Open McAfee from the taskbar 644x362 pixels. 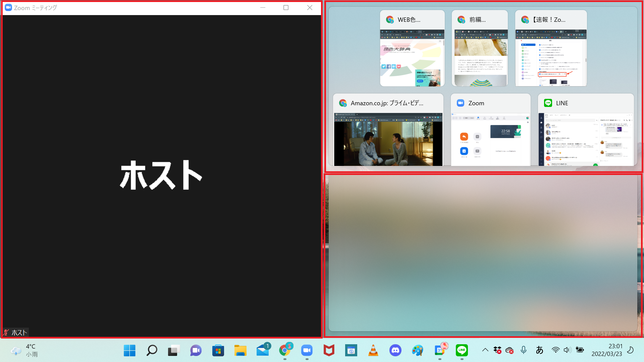[329, 351]
